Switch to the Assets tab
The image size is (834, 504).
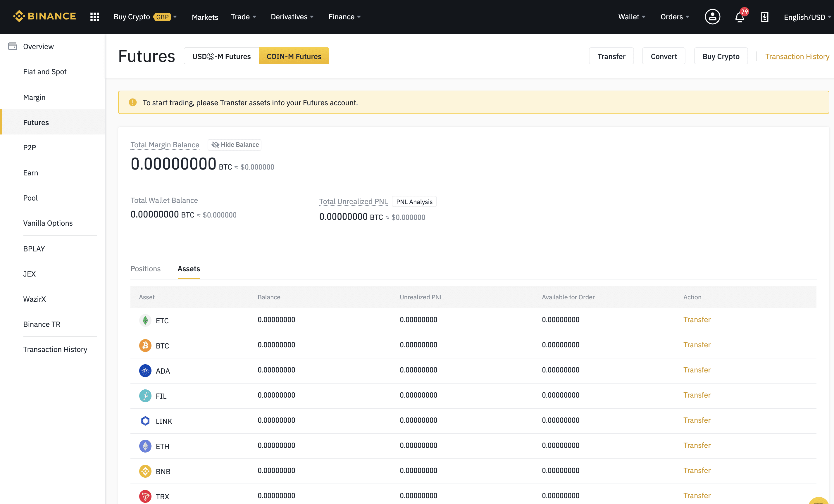point(189,268)
